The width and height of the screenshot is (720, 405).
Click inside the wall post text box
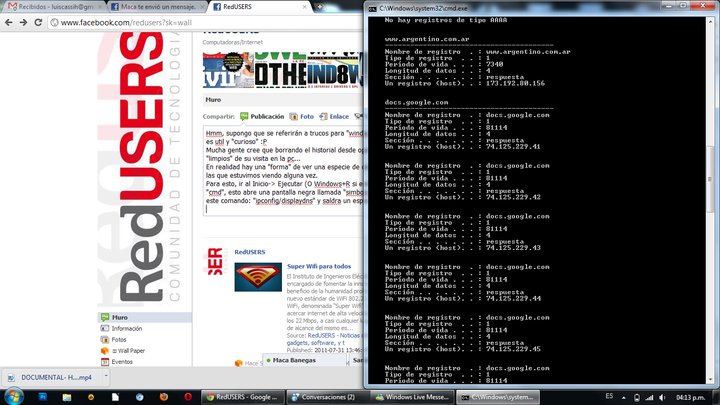click(x=283, y=171)
